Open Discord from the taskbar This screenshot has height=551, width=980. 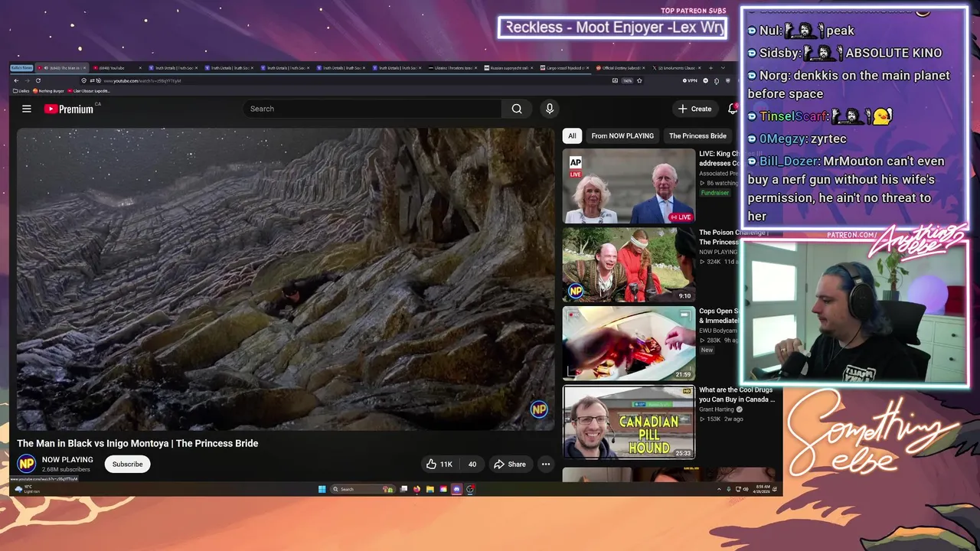click(x=456, y=489)
